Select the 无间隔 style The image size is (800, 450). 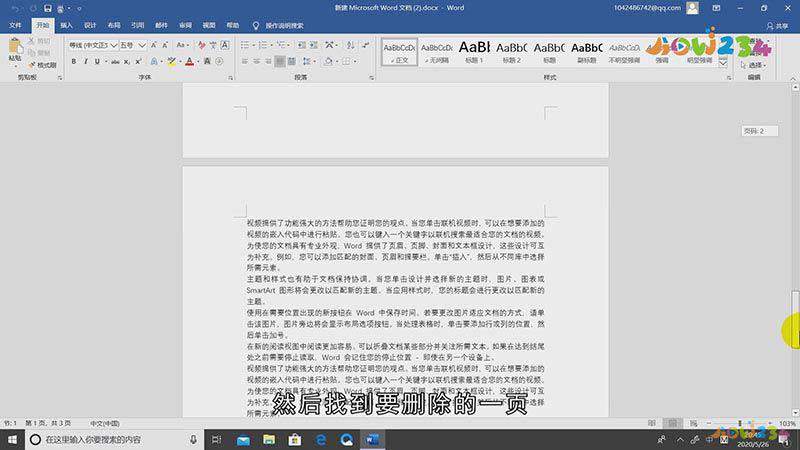437,52
